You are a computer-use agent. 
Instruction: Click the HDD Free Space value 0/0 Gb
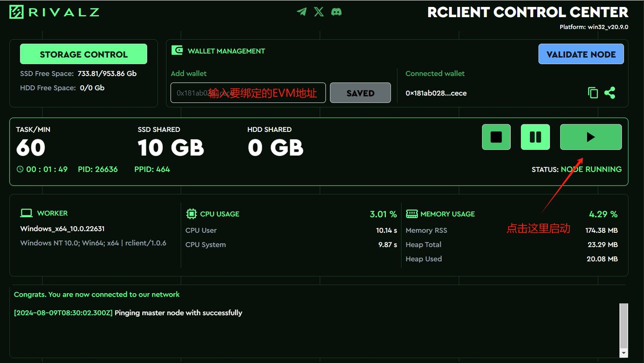point(92,87)
